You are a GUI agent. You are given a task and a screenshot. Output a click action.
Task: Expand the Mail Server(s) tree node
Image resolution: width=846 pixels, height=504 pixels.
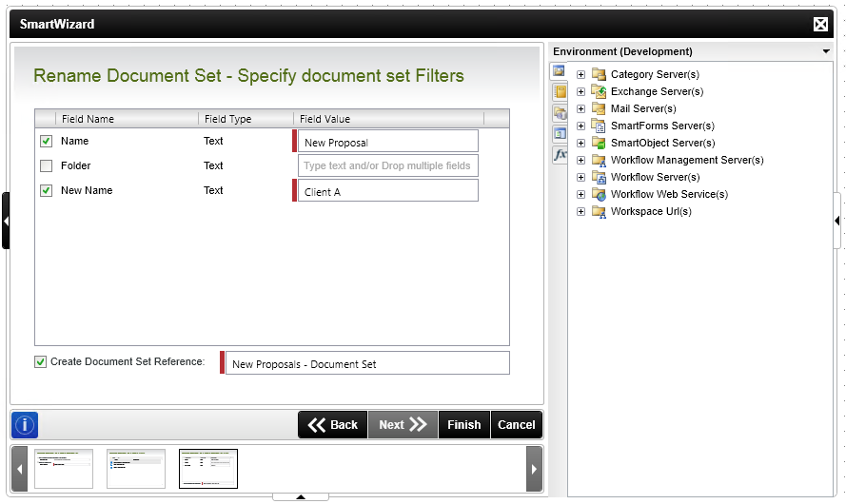point(580,108)
